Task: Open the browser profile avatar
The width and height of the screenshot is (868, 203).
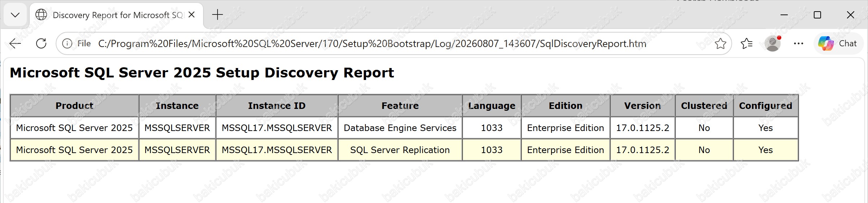Action: click(773, 44)
